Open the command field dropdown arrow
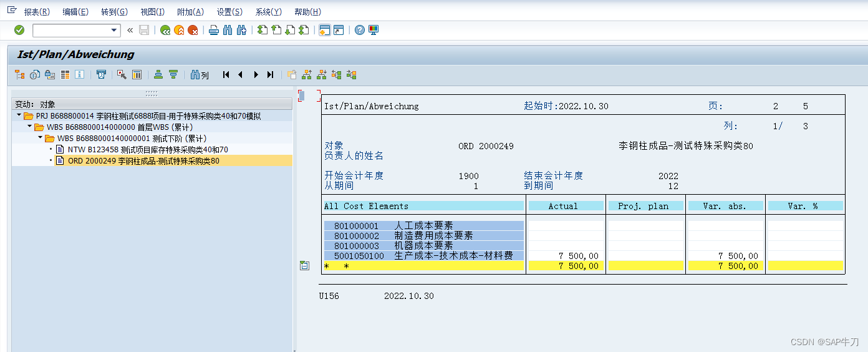 (114, 30)
